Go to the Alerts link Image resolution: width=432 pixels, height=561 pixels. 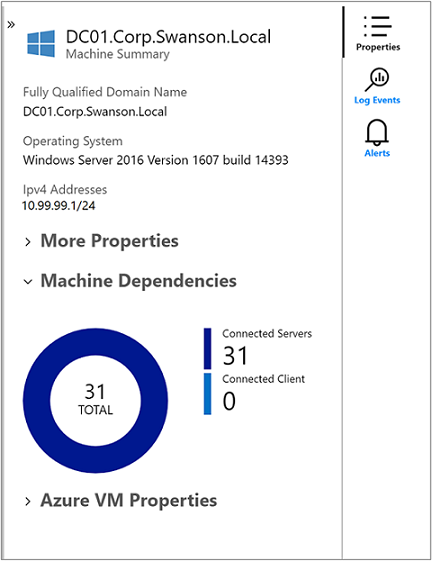point(377,153)
